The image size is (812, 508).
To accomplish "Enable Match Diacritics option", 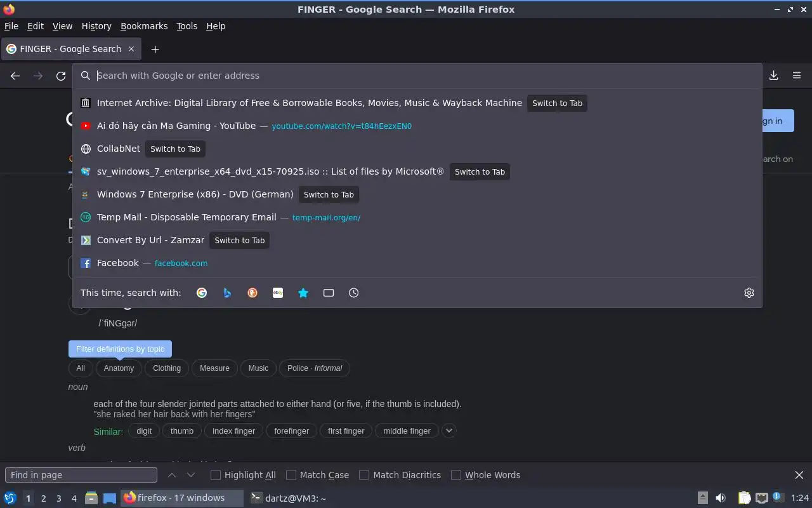I will click(364, 475).
